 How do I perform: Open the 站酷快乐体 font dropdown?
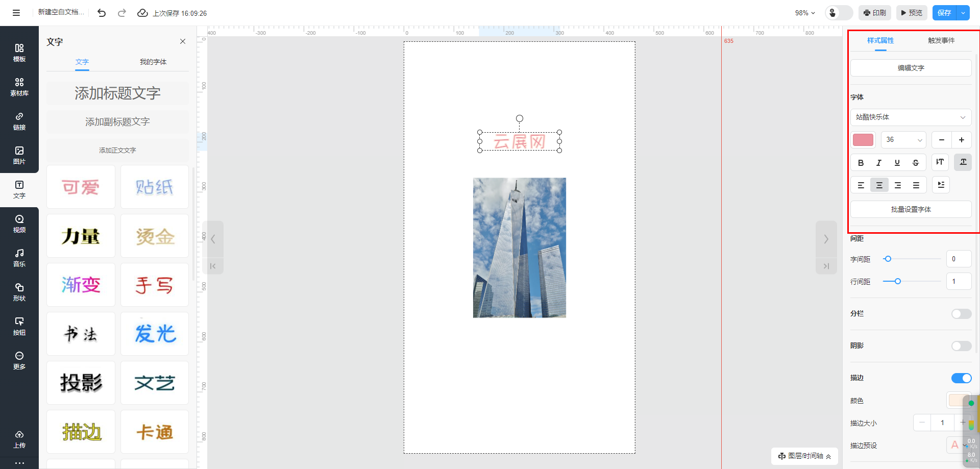(x=911, y=117)
